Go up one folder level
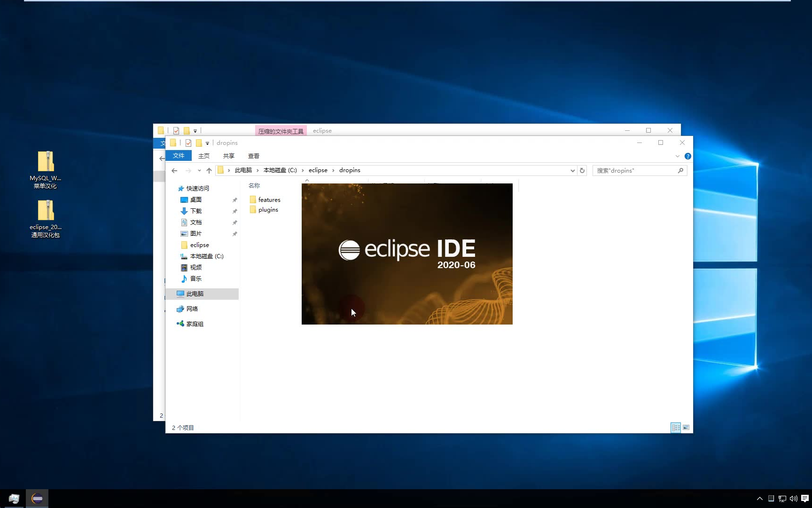812x508 pixels. [209, 171]
